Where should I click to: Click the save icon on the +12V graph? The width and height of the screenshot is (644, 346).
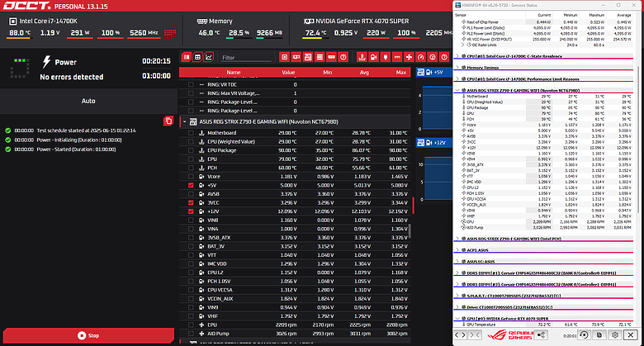420,143
